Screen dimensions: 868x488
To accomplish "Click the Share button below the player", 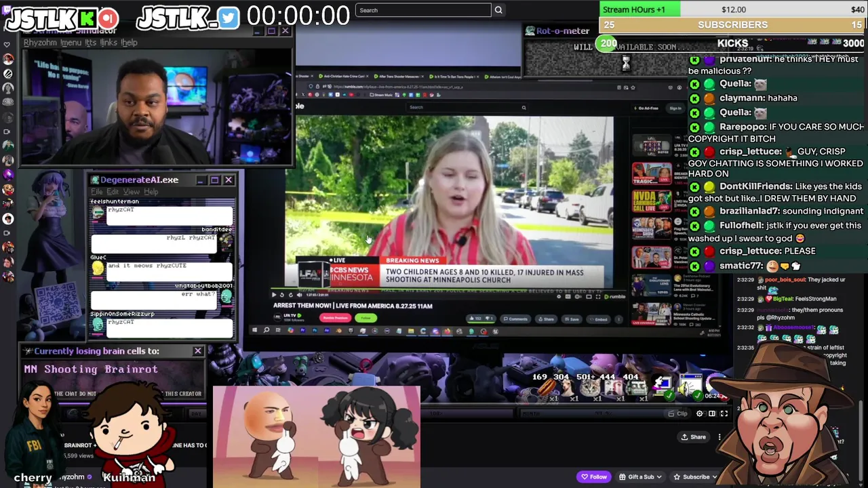I will [x=692, y=437].
